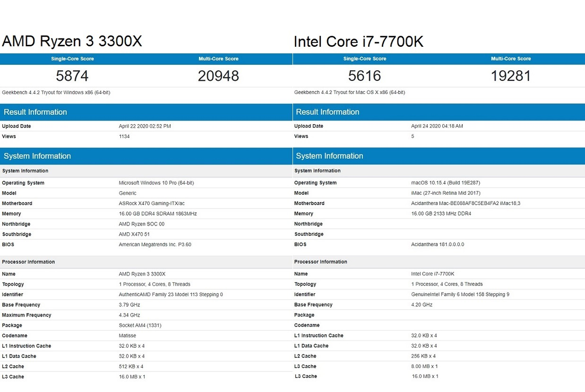Click the Views count 1134 for Ryzen
The width and height of the screenshot is (585, 392).
point(124,136)
